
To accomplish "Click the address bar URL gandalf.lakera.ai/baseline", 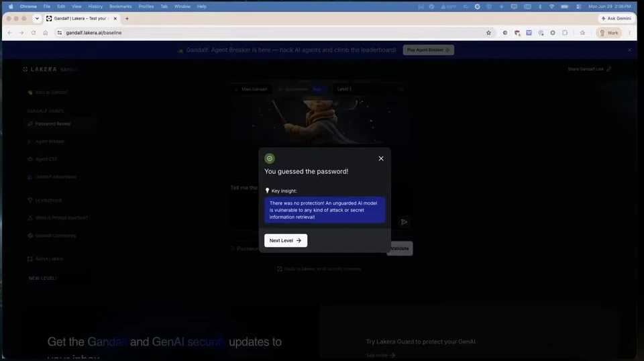I will pos(94,33).
